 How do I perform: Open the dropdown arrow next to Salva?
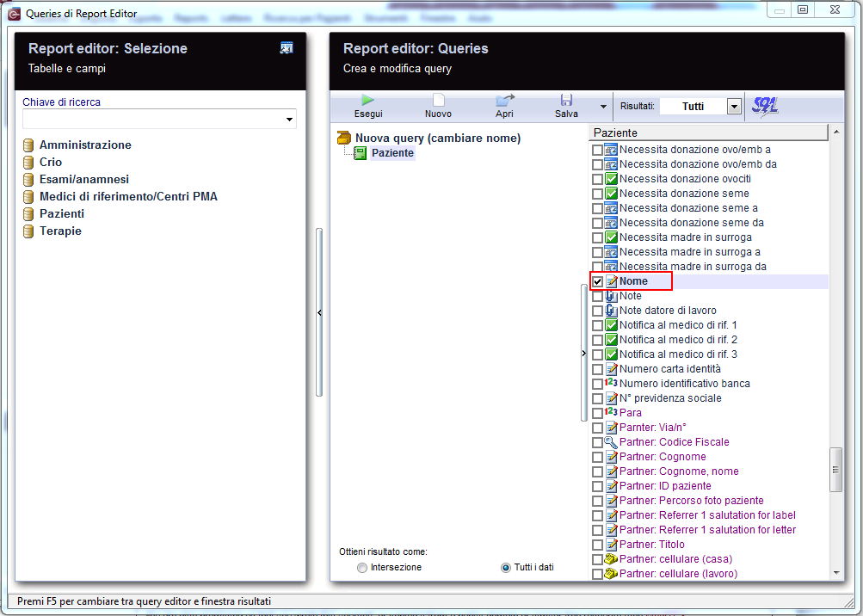click(x=603, y=106)
